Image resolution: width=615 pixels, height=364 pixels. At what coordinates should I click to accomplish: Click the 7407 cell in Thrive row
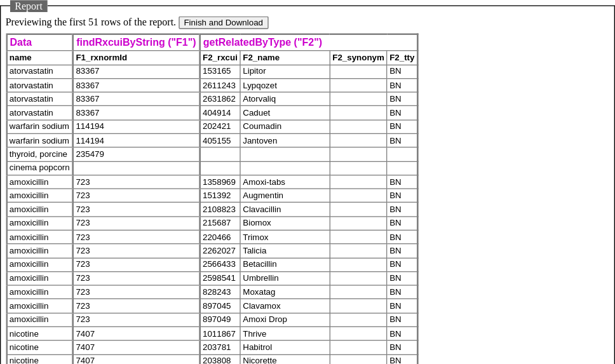(x=136, y=334)
